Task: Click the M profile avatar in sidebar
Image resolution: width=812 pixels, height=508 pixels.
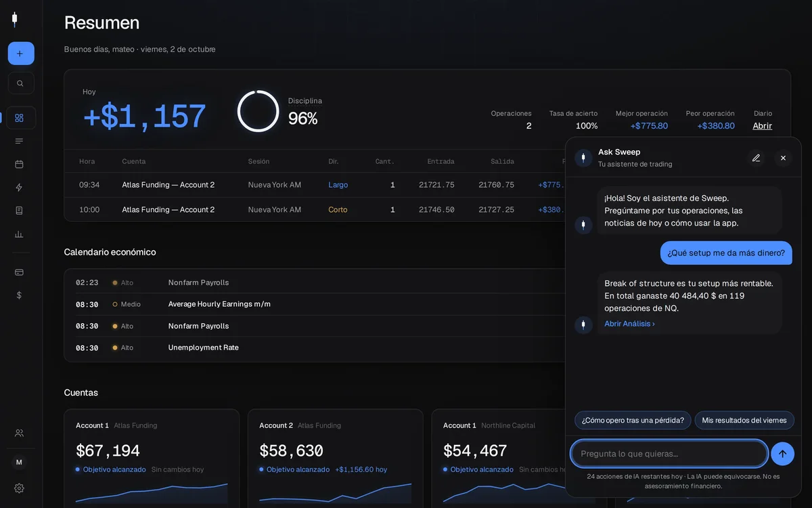Action: coord(19,462)
